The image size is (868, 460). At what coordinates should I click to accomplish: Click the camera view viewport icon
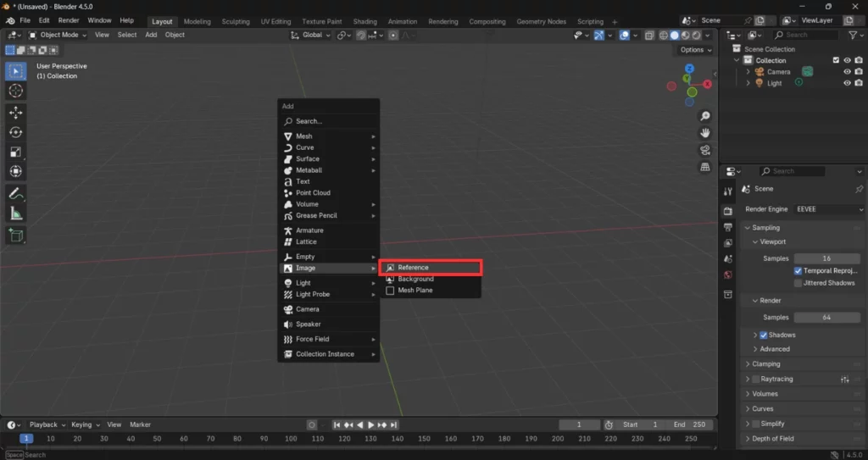[x=704, y=150]
